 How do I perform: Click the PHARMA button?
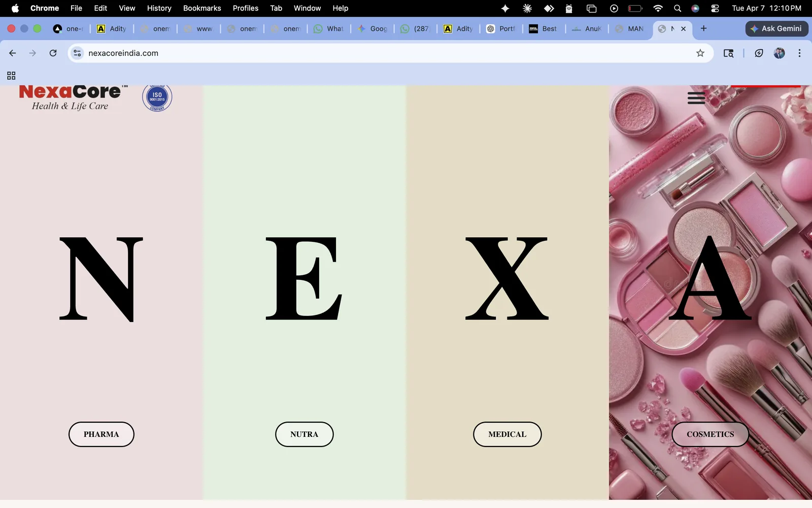click(x=101, y=434)
